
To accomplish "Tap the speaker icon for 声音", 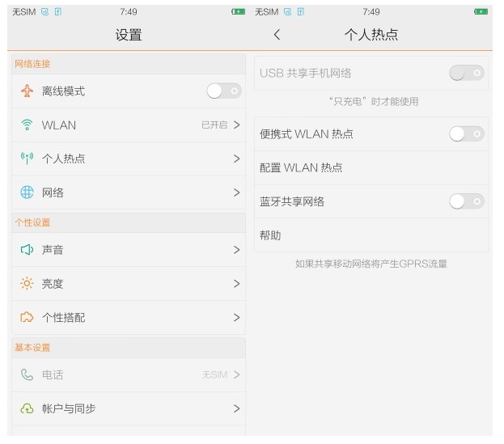I will pyautogui.click(x=28, y=250).
